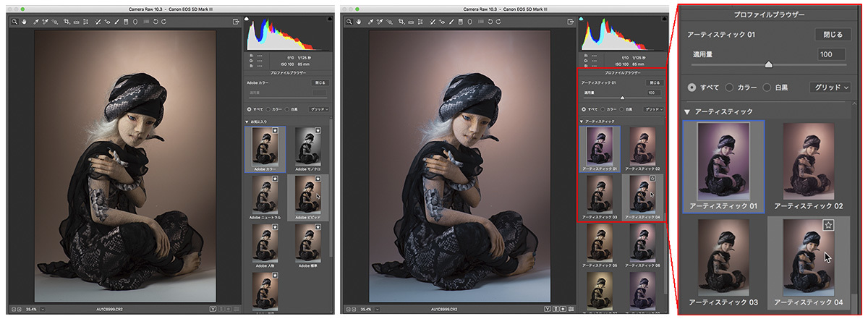Select Straighten tool in left window toolbar
The image size is (868, 319).
[x=76, y=22]
